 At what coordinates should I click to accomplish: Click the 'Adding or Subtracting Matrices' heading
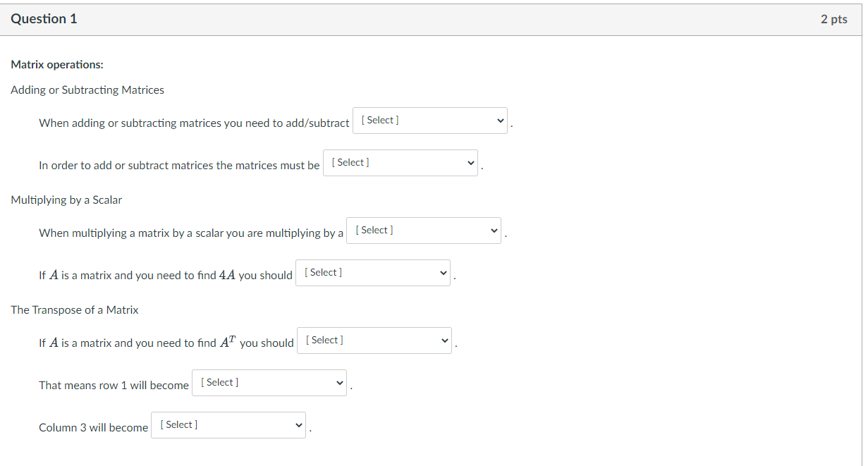87,90
